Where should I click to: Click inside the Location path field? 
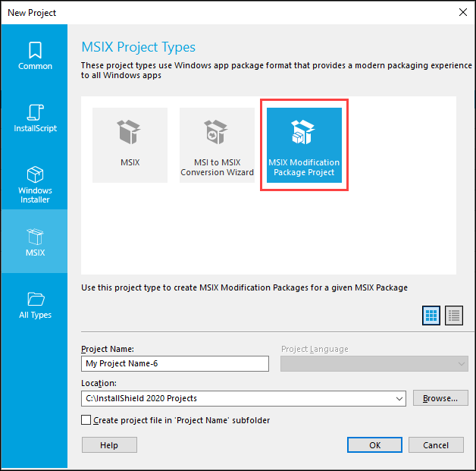(235, 398)
